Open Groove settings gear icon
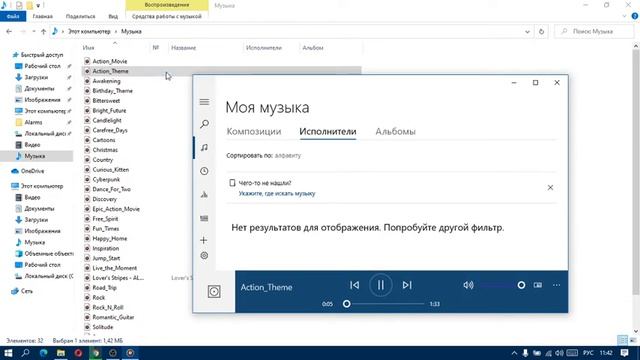This screenshot has width=640, height=360. [x=204, y=256]
